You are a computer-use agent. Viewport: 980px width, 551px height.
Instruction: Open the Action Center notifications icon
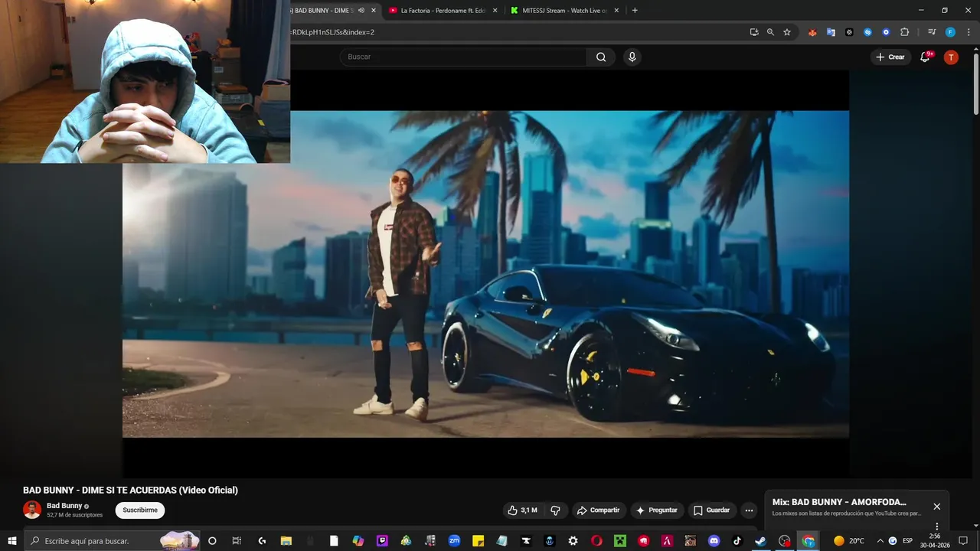point(963,541)
